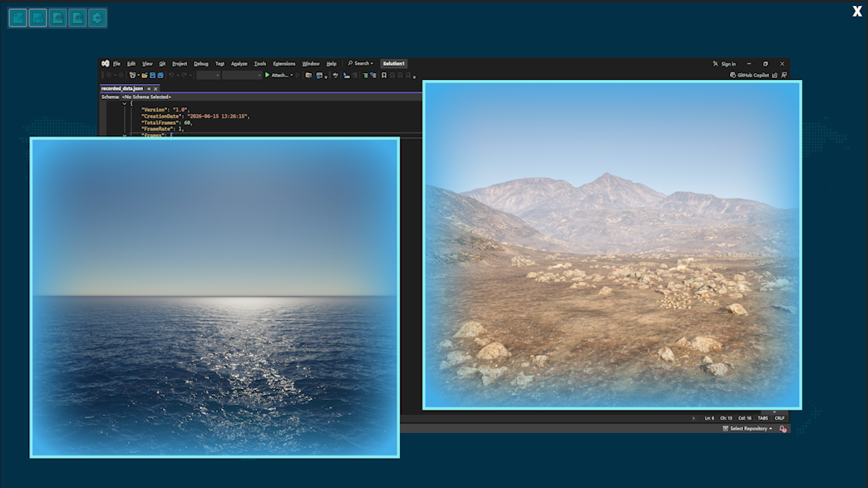The width and height of the screenshot is (868, 488).
Task: Click the Save toolbar icon
Action: pyautogui.click(x=153, y=76)
